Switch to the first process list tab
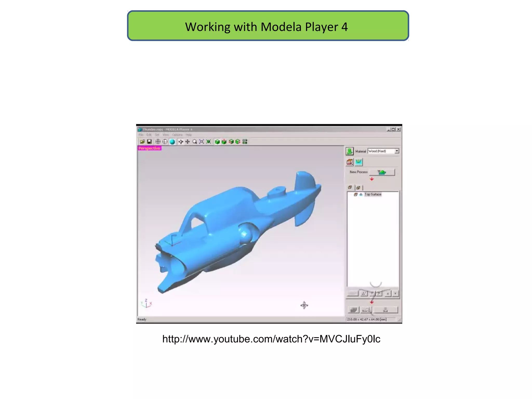Image resolution: width=532 pixels, height=399 pixels. pos(350,188)
